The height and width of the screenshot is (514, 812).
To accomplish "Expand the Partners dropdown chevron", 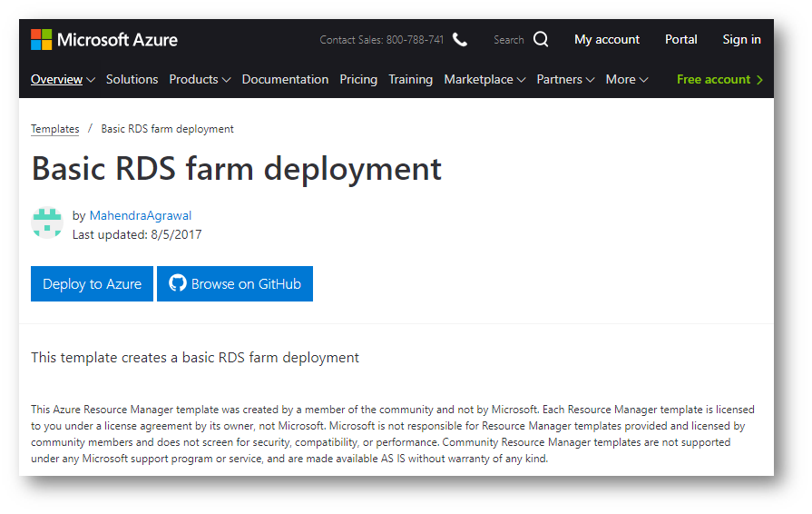I will click(x=591, y=80).
